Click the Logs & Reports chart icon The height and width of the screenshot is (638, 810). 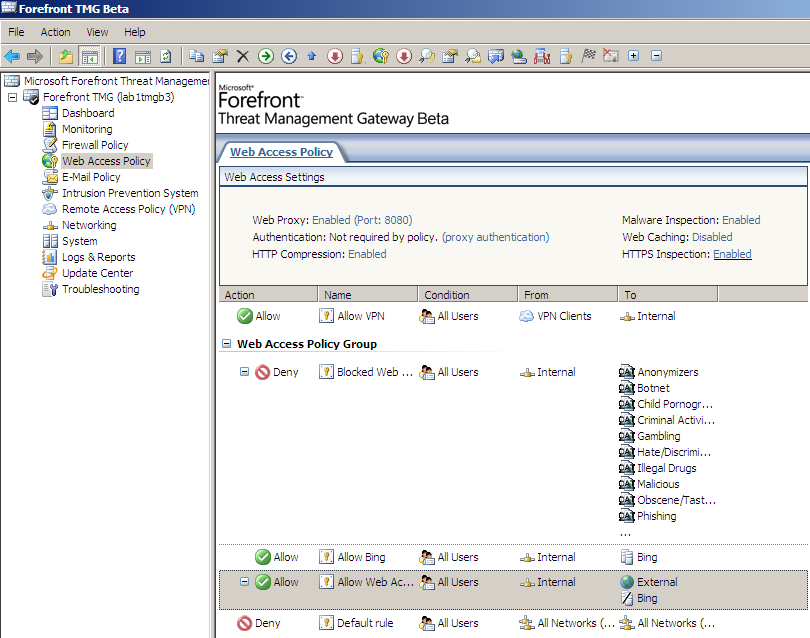coord(50,257)
